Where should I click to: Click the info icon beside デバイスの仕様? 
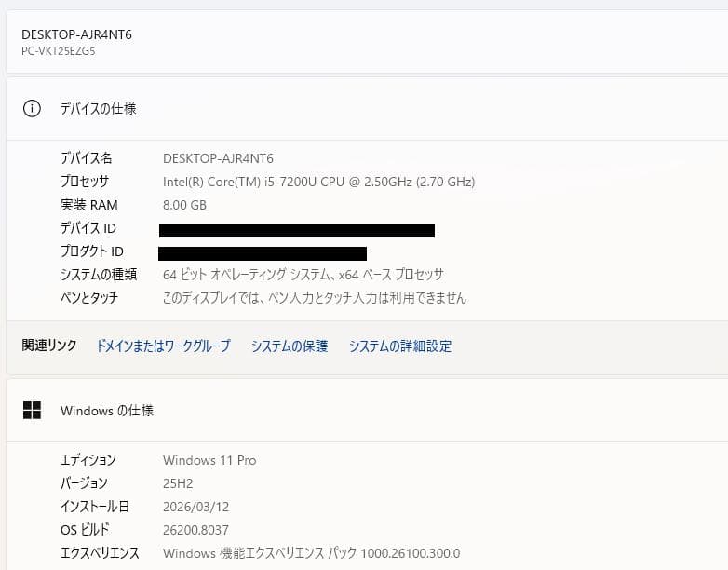32,109
